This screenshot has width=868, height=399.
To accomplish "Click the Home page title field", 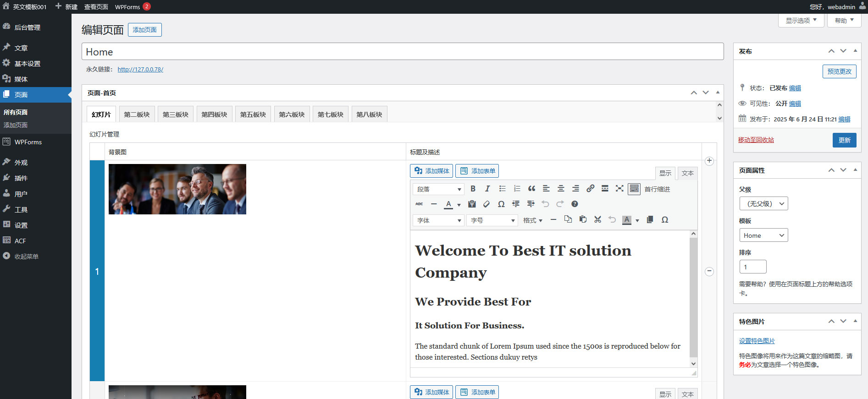I will click(x=402, y=52).
